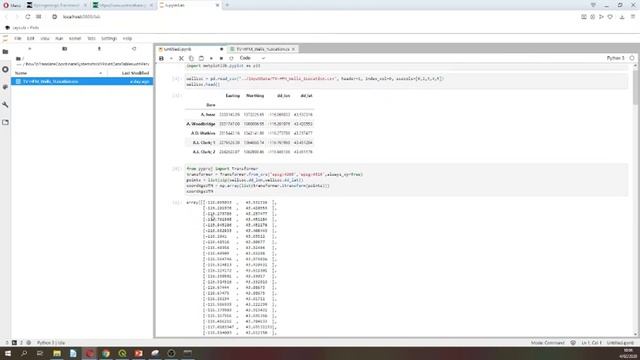Screen dimensions: 640x360
Task: Switch to the first browser tab
Action: (x=55, y=5)
